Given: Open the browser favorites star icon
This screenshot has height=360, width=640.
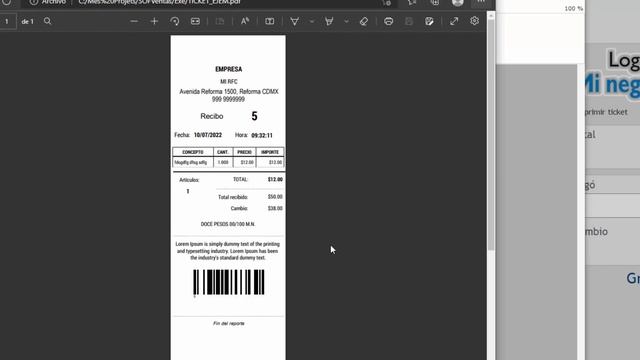Looking at the screenshot, I should tap(412, 2).
